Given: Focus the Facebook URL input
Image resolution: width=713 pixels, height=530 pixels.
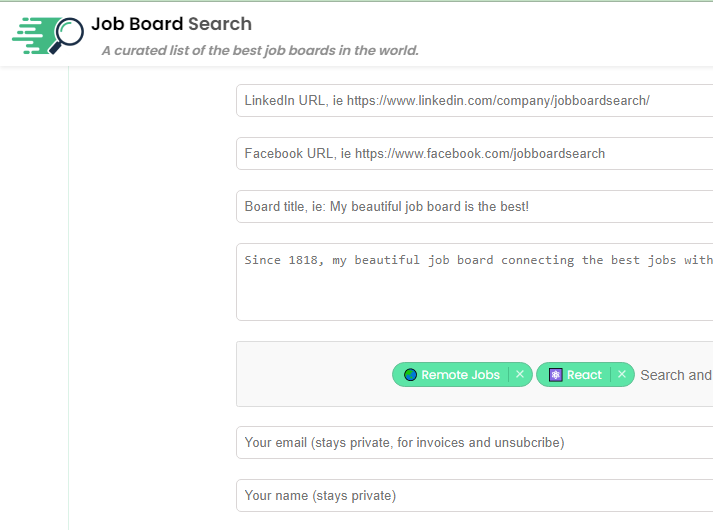Looking at the screenshot, I should (x=474, y=154).
